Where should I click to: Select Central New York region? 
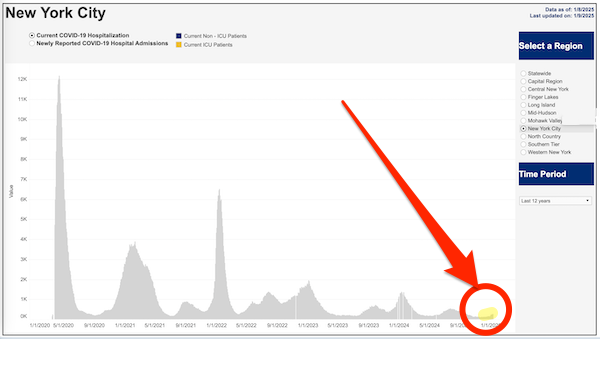[523, 89]
